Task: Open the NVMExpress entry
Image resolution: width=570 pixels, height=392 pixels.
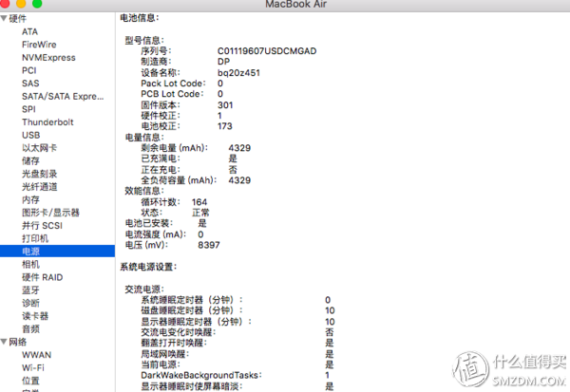Action: 48,57
